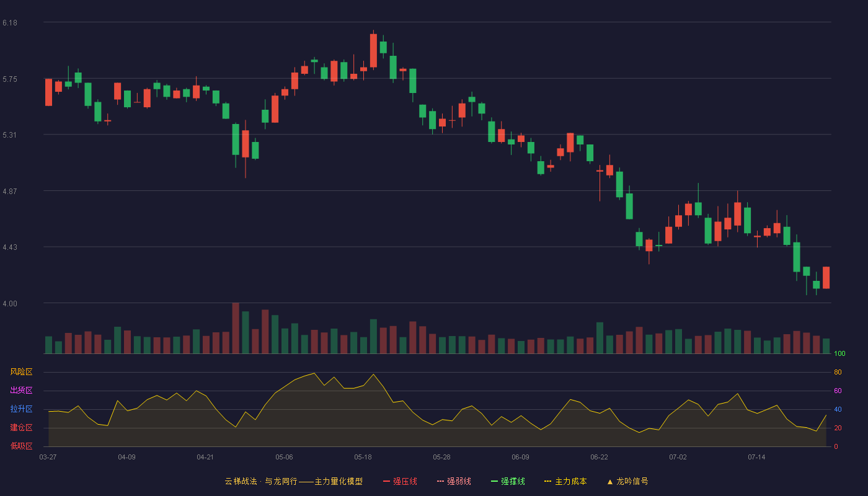Image resolution: width=868 pixels, height=496 pixels.
Task: Click the green 100 indicator scale value
Action: 839,353
